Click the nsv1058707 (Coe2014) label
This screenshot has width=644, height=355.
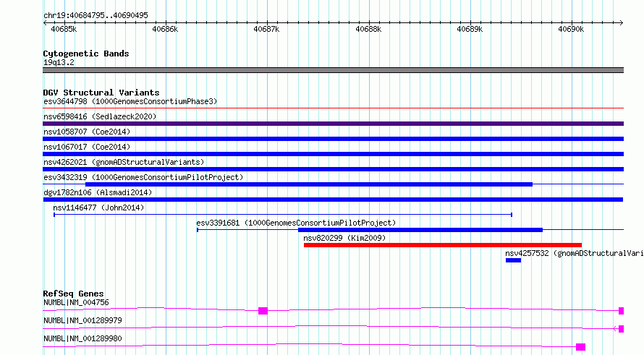click(x=87, y=132)
